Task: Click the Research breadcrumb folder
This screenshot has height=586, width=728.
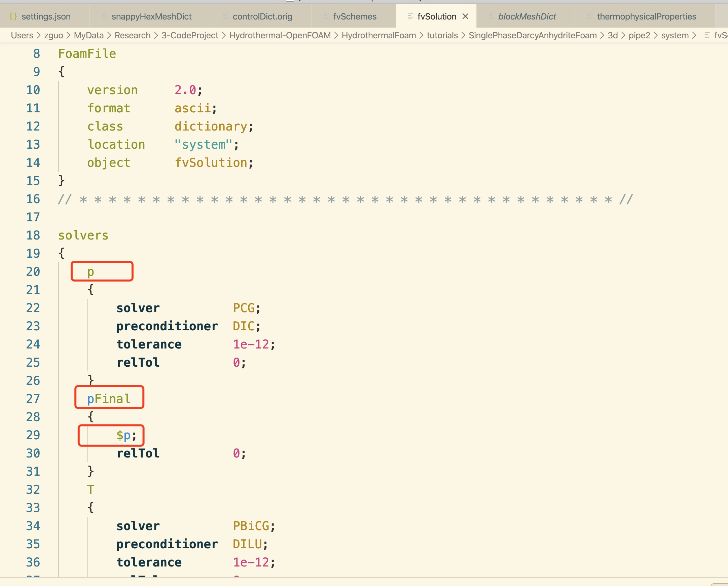Action: (132, 35)
